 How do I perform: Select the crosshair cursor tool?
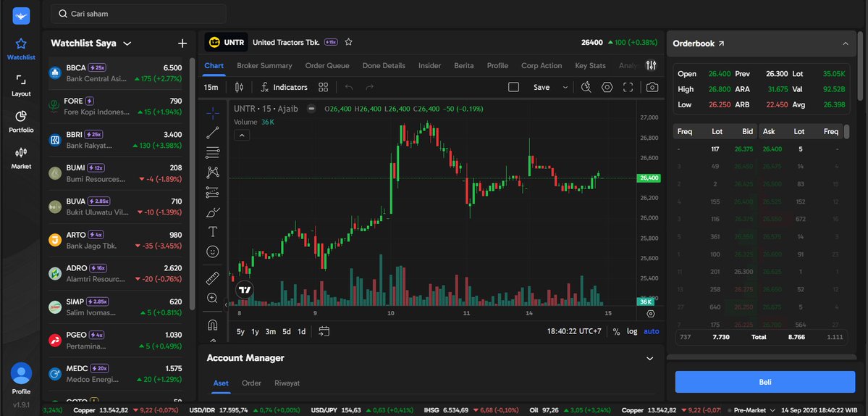tap(213, 113)
